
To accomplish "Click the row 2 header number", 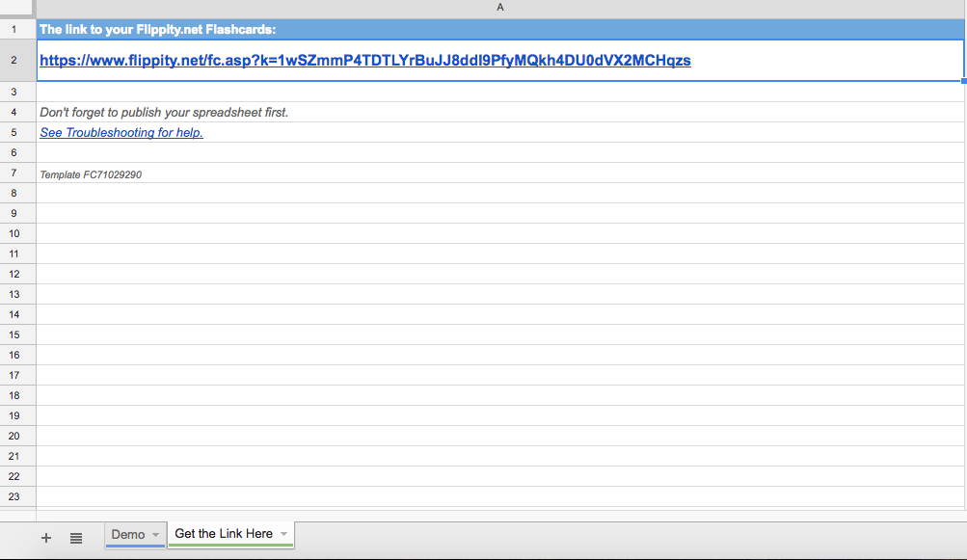I will (x=14, y=61).
